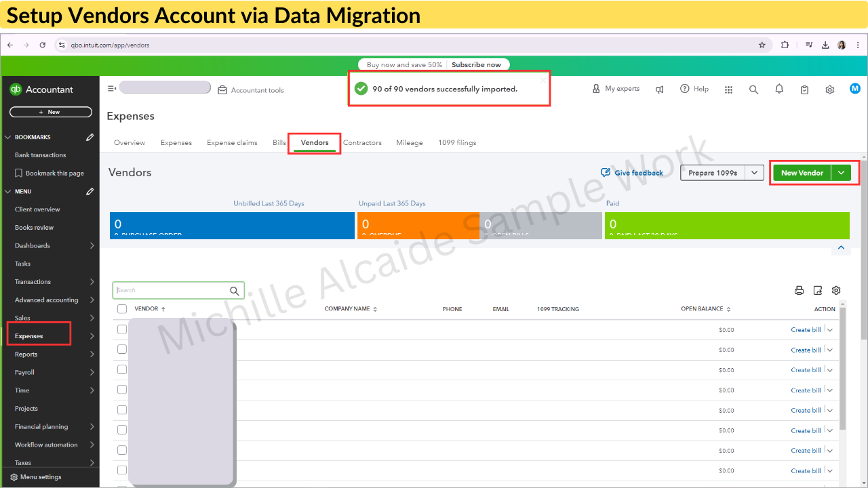Open the clipboard tasks icon in the header
868x488 pixels.
point(804,89)
